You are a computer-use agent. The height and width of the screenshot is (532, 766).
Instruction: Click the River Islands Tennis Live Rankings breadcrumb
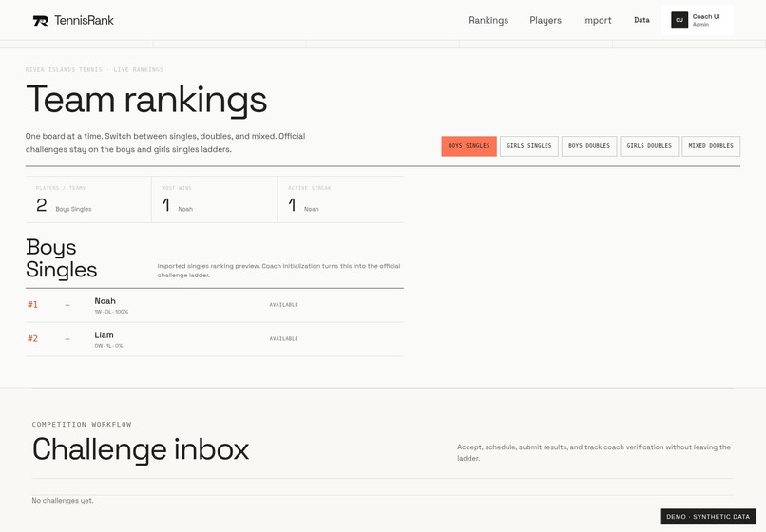click(94, 70)
